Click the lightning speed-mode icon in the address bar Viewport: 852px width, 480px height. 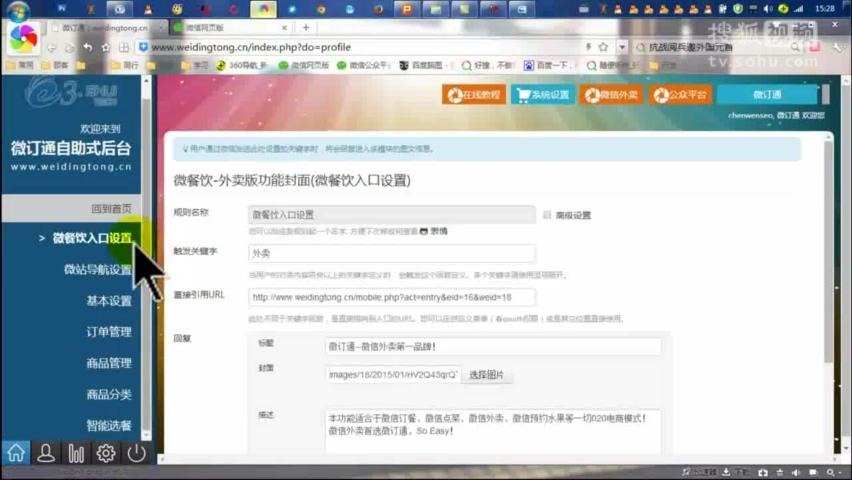[x=588, y=47]
